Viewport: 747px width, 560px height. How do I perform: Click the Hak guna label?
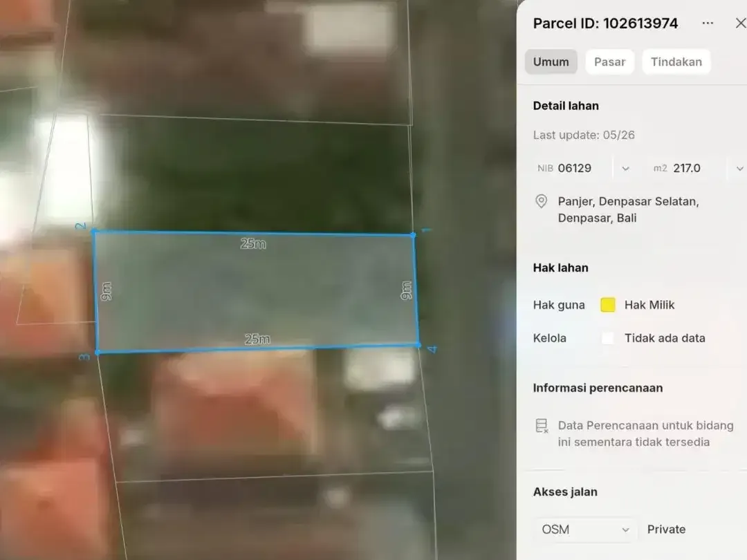[x=559, y=305]
